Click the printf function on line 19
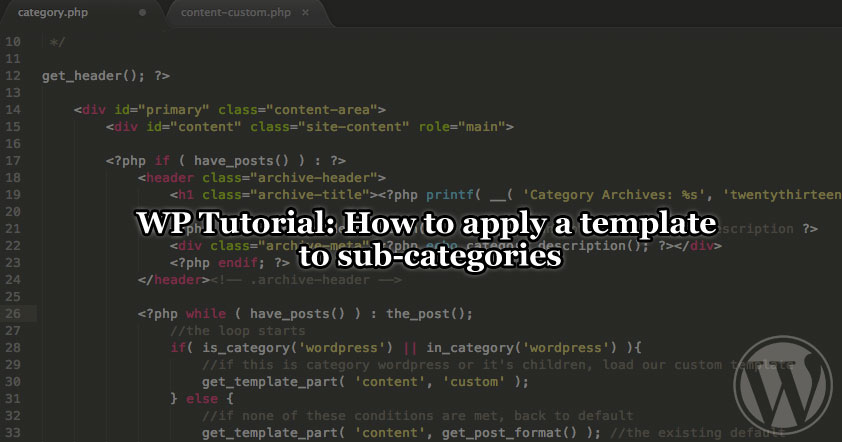The width and height of the screenshot is (842, 442). coord(450,195)
